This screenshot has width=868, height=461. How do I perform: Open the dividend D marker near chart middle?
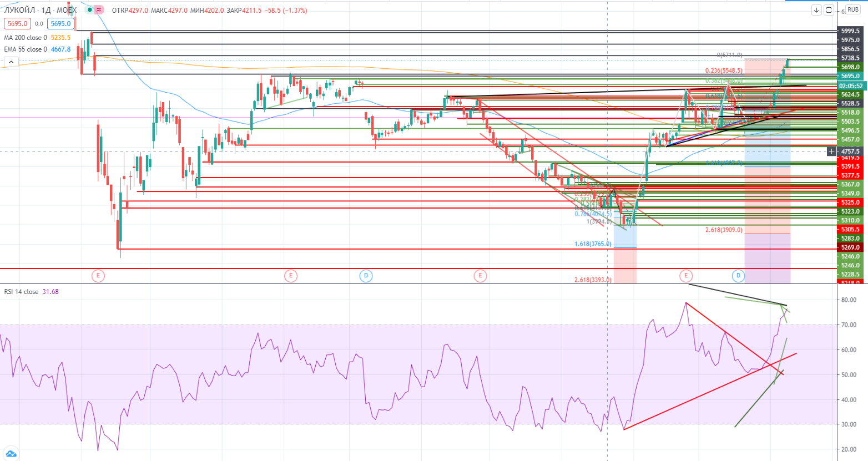click(x=366, y=276)
